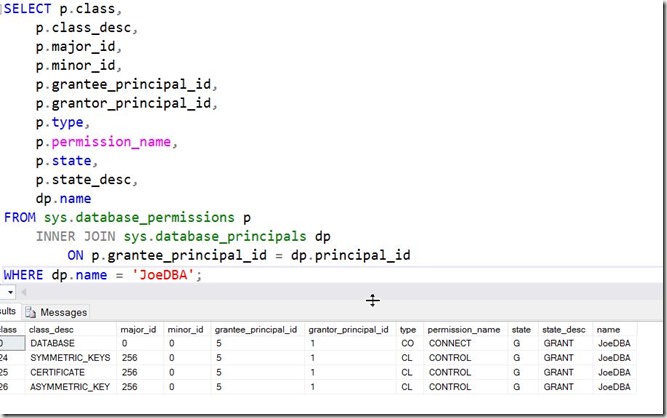Image resolution: width=667 pixels, height=418 pixels.
Task: Select the SYMMETRIC_KEYS cell
Action: tap(70, 358)
